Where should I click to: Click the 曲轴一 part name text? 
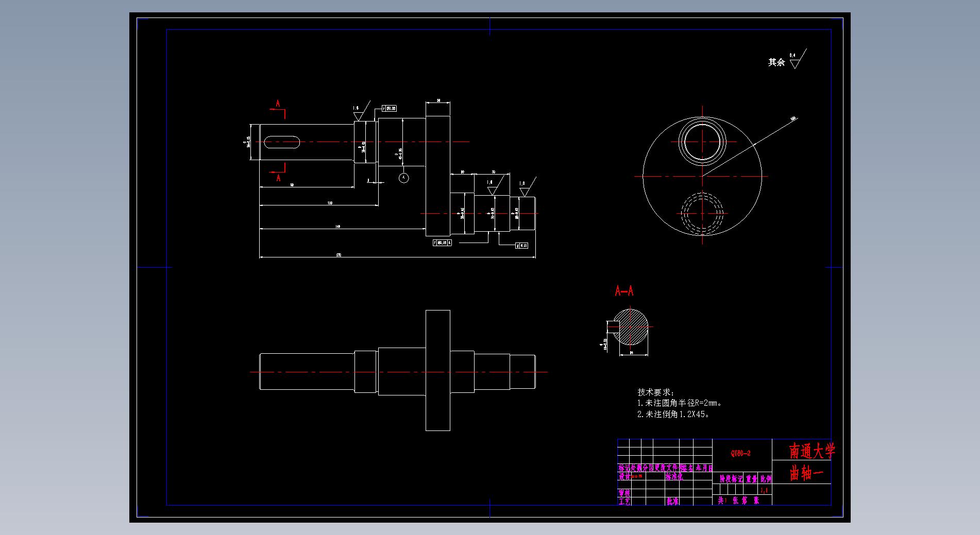click(x=807, y=473)
